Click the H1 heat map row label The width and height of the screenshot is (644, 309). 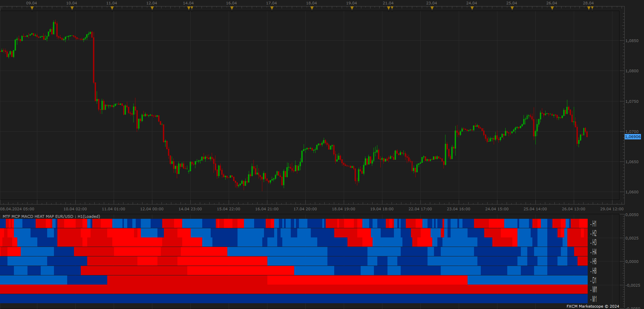tap(594, 224)
